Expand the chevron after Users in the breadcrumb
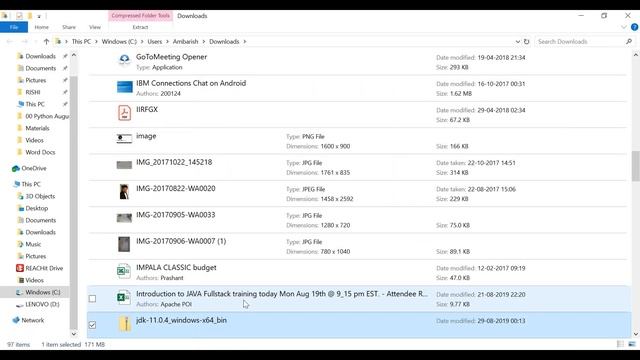Viewport: 640px width, 360px height. pyautogui.click(x=167, y=42)
